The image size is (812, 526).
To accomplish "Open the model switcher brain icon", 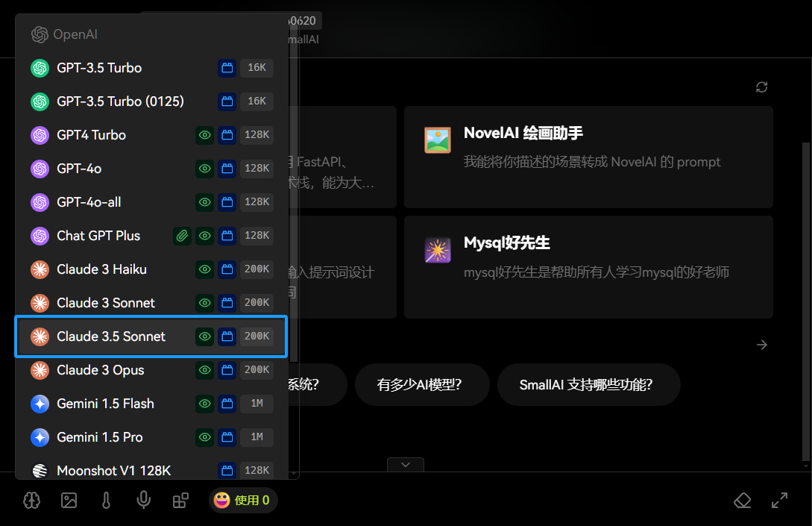I will [x=31, y=500].
